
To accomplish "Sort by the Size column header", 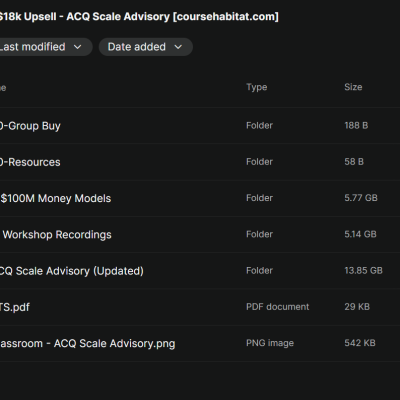I will pos(353,87).
